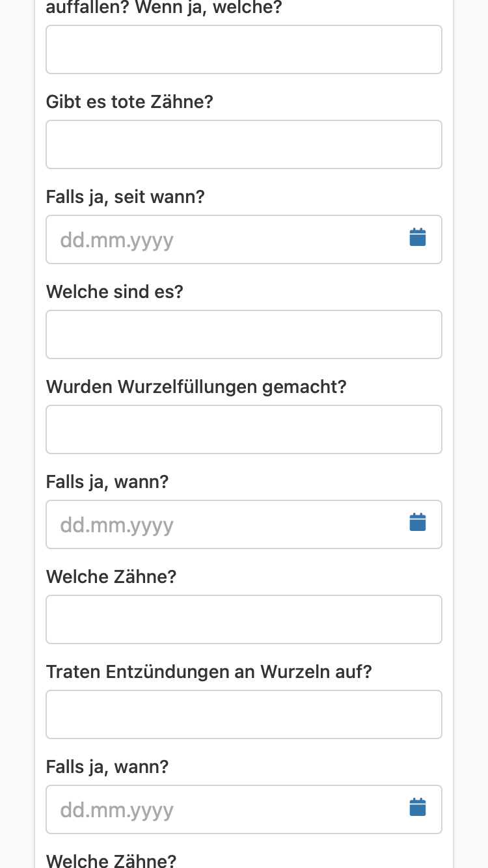Click the 'Falls ja, seit wann?' label text
The image size is (488, 868).
click(x=126, y=197)
